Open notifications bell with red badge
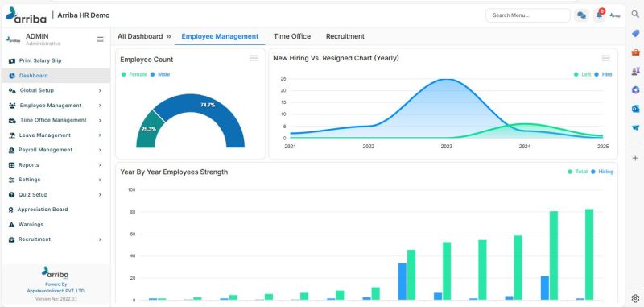Image resolution: width=644 pixels, height=307 pixels. 599,15
